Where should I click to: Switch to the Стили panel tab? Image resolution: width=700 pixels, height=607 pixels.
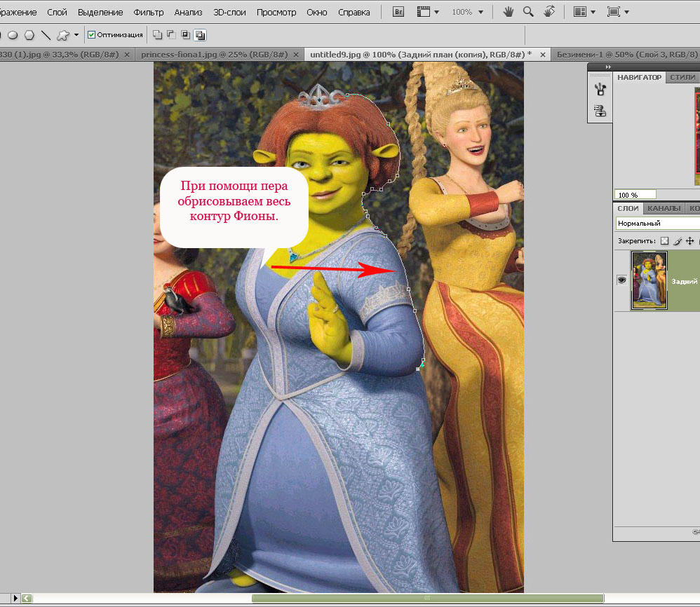(x=682, y=77)
